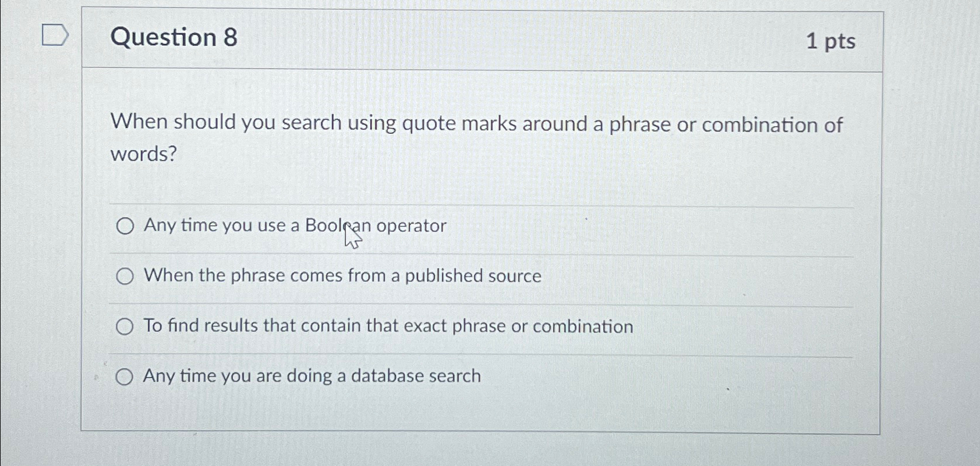Click the first answer's radio circle
Viewport: 980px width, 466px height.
pyautogui.click(x=125, y=226)
